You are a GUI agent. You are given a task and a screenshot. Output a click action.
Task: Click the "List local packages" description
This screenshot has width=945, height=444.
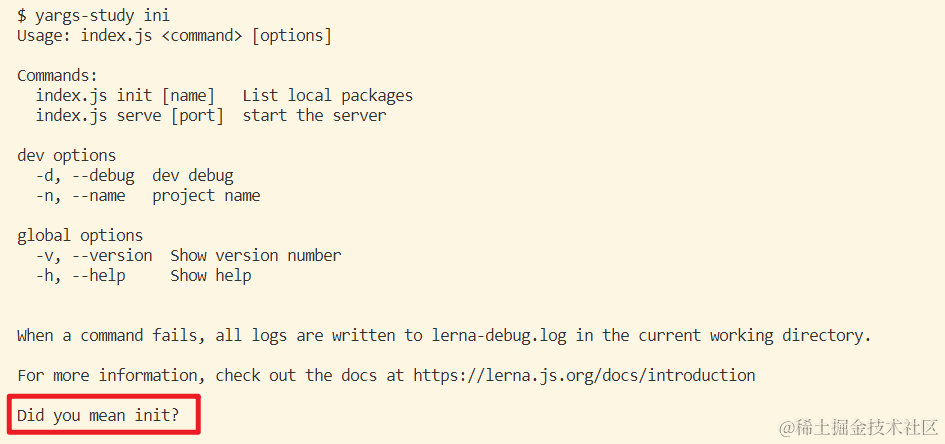pyautogui.click(x=327, y=95)
